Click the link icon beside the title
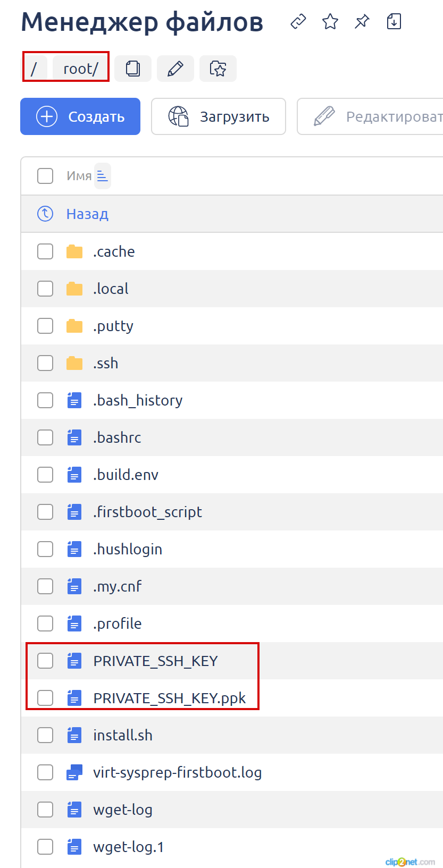Screen dimensions: 443x868 pyautogui.click(x=298, y=22)
